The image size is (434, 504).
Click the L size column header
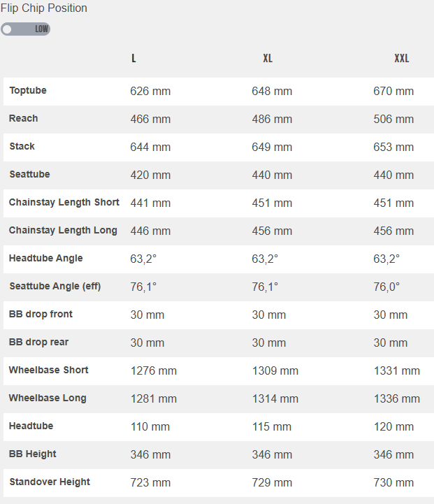[133, 58]
